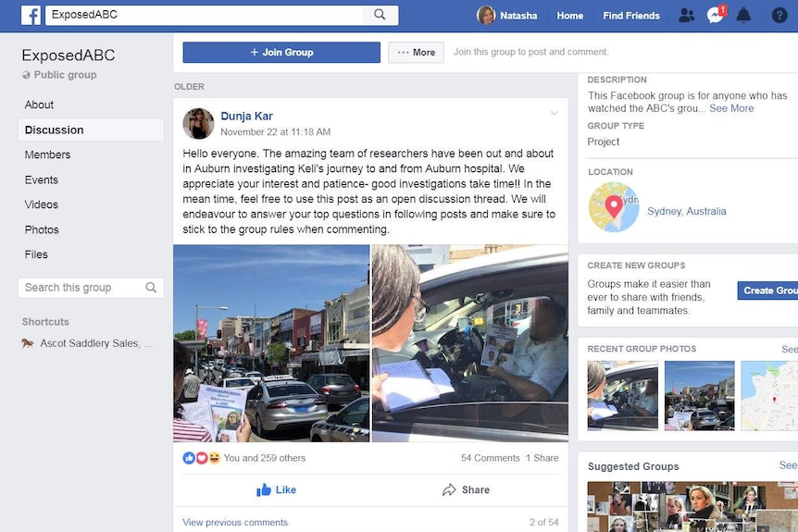
Task: Click the Join Group button
Action: click(x=281, y=53)
